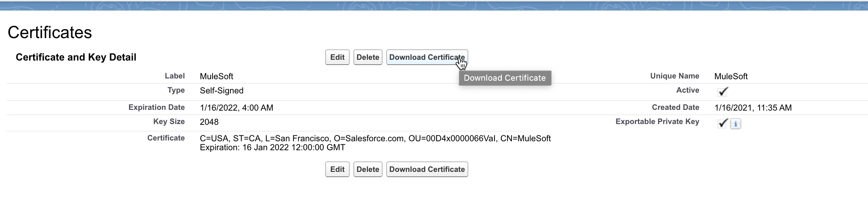Viewport: 868px width, 210px height.
Task: Click the Expiration Date value 1/16/2022, 4:00 AM
Action: coord(236,108)
